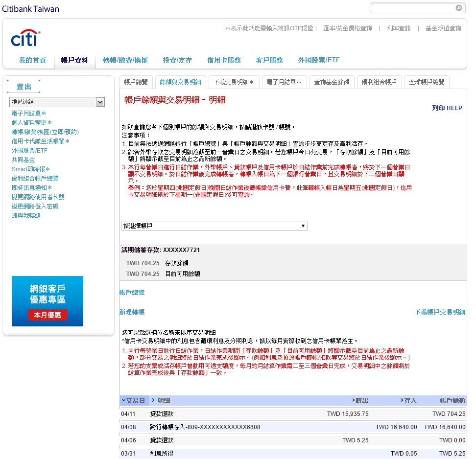
Task: Click the 帳戶餘額與交易明細 - 明細 page heading
Action: click(175, 100)
